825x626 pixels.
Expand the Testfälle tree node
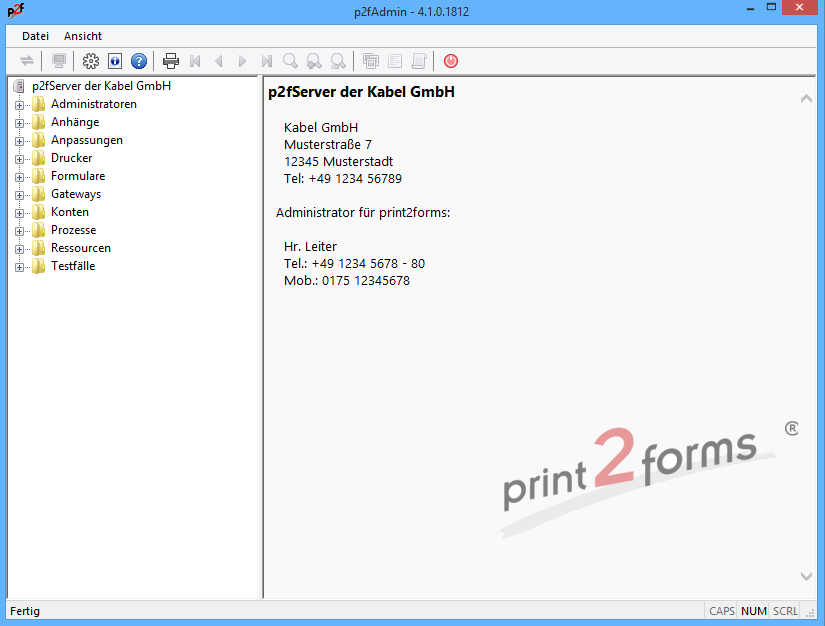pyautogui.click(x=19, y=266)
